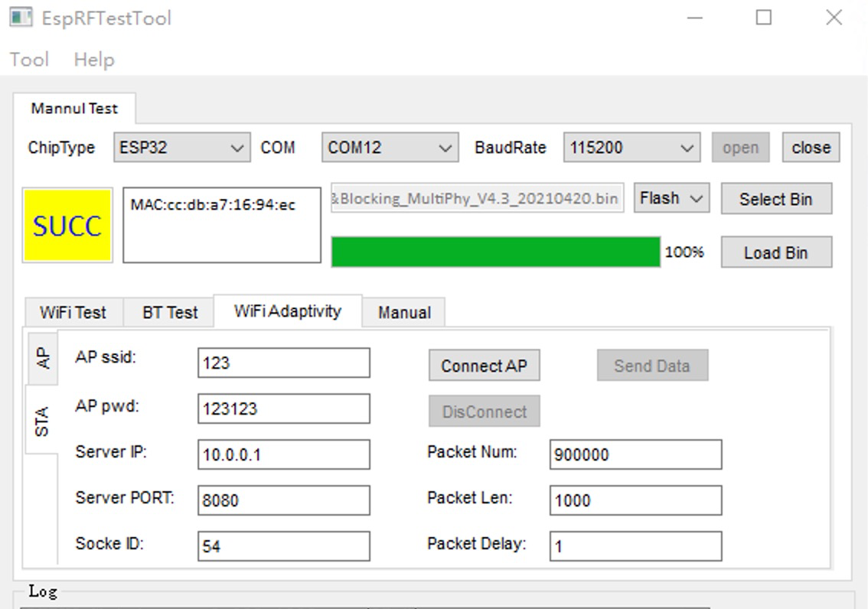Expand the BaudRate dropdown showing 115200
The height and width of the screenshot is (609, 868).
point(631,148)
